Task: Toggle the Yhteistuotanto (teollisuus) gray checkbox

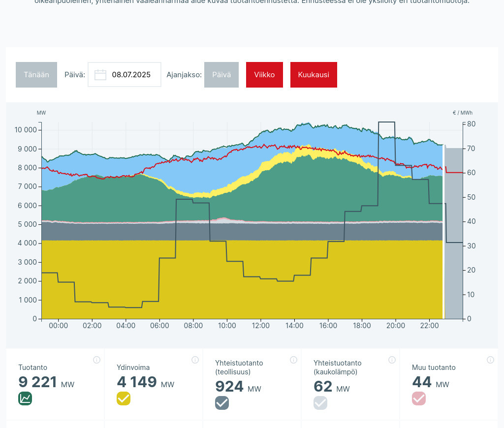Action: click(222, 403)
